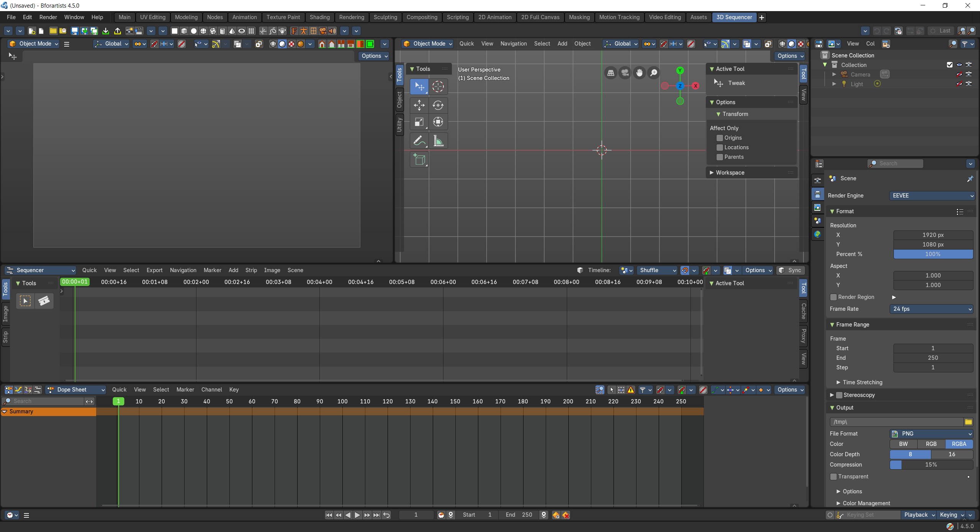Click the Sync button in sequencer header
Image resolution: width=980 pixels, height=532 pixels.
[x=790, y=270]
